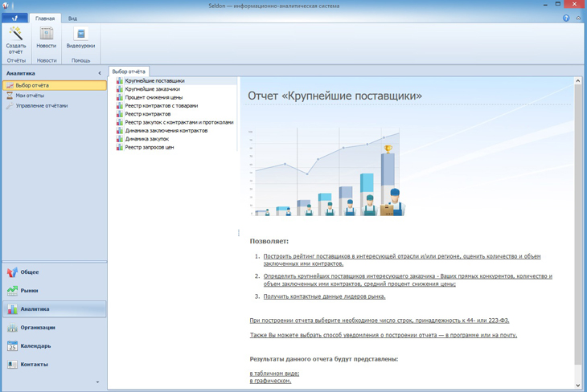Select the Выбор отчёта document tab
587x392 pixels.
click(129, 71)
